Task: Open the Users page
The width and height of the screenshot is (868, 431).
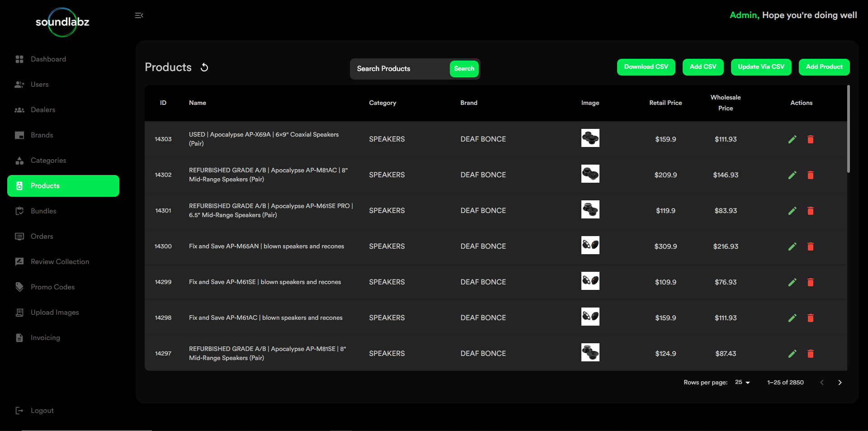Action: pos(63,85)
